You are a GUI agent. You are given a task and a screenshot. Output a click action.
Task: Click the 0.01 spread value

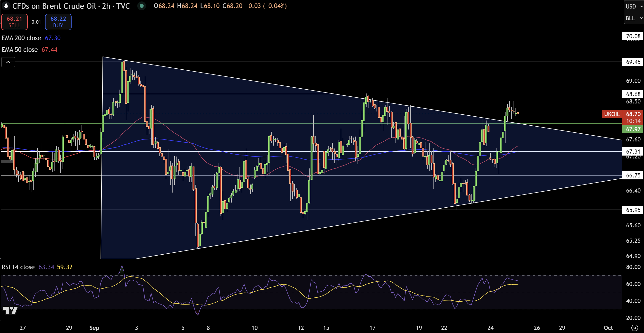coord(36,22)
